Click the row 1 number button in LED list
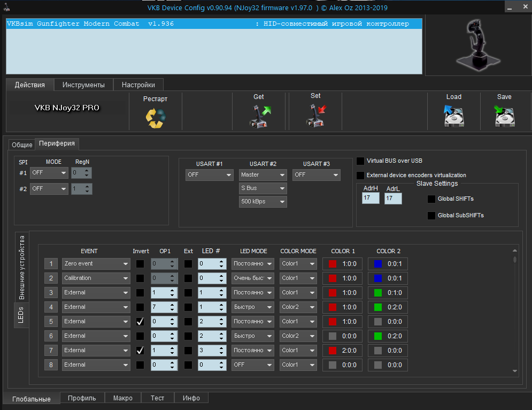532x410 pixels. click(x=51, y=264)
